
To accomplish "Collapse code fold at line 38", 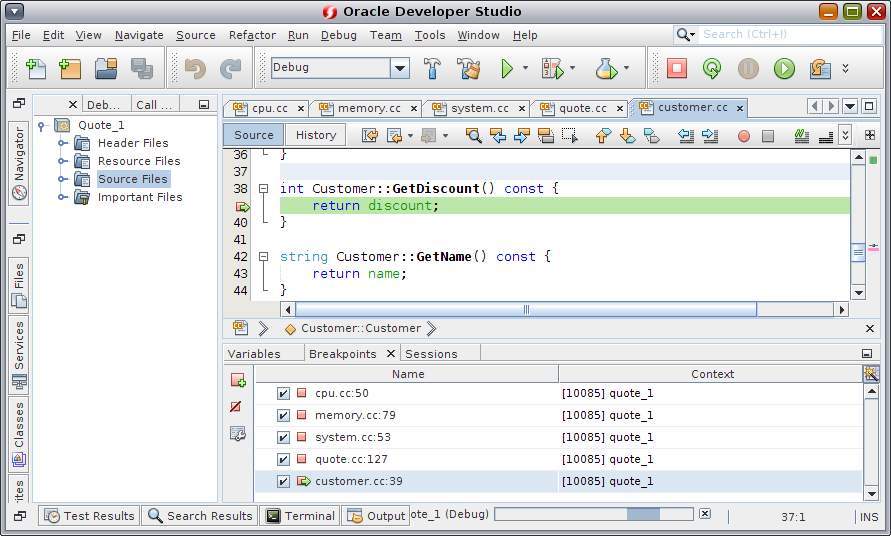I will point(264,188).
